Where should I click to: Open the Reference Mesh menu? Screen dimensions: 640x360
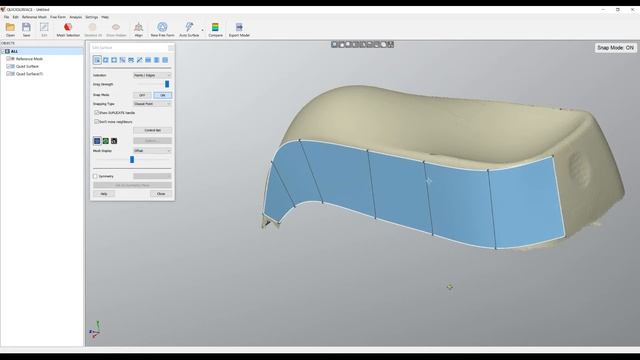point(34,17)
